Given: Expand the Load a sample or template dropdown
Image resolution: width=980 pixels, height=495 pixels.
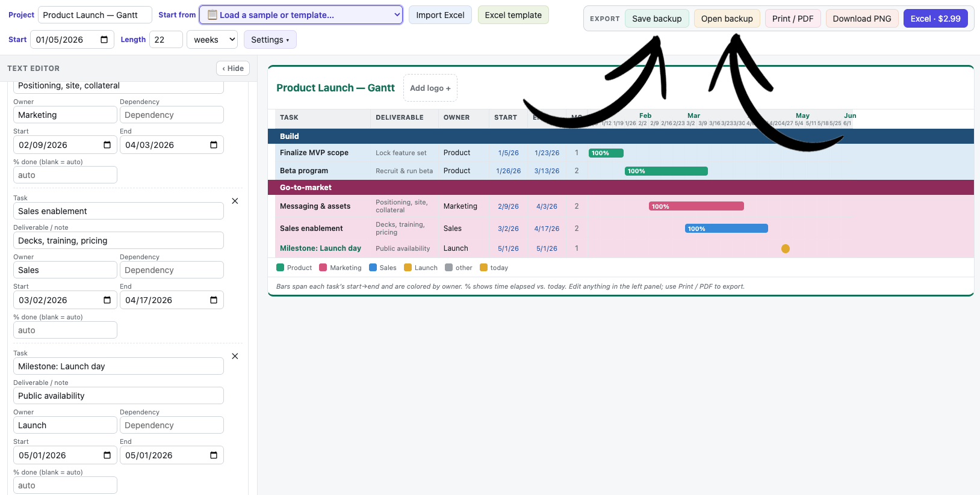Looking at the screenshot, I should [x=301, y=15].
